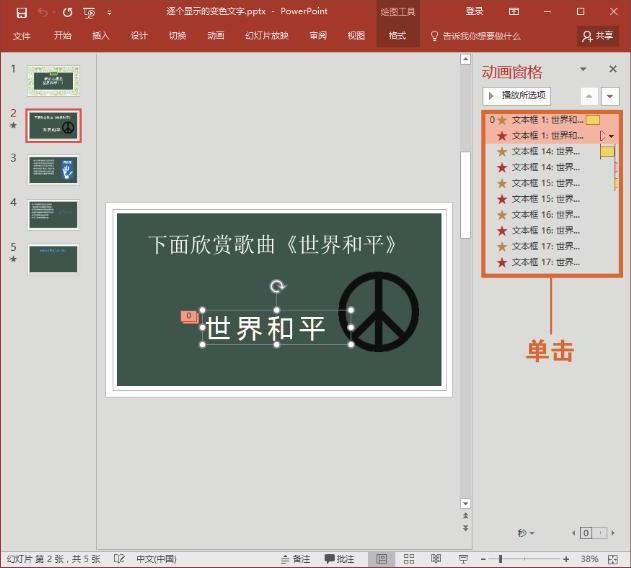Image resolution: width=631 pixels, height=568 pixels.
Task: Go to the 切换 tab
Action: [x=177, y=35]
